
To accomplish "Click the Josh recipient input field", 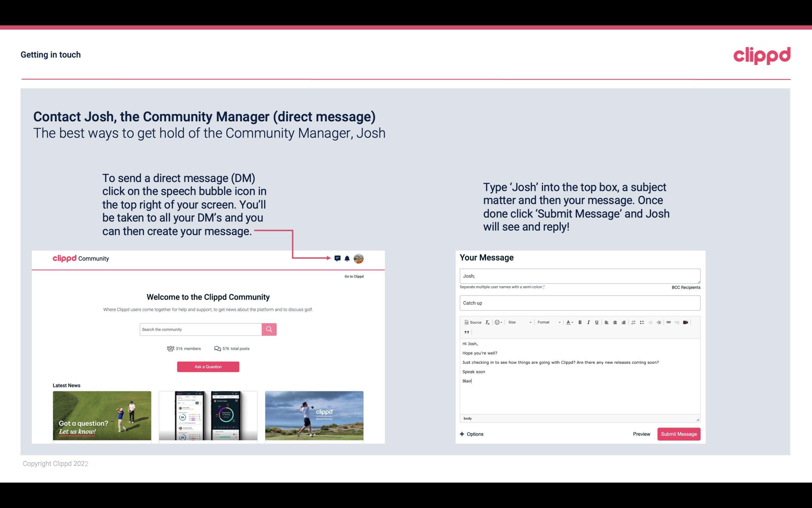I will 579,276.
